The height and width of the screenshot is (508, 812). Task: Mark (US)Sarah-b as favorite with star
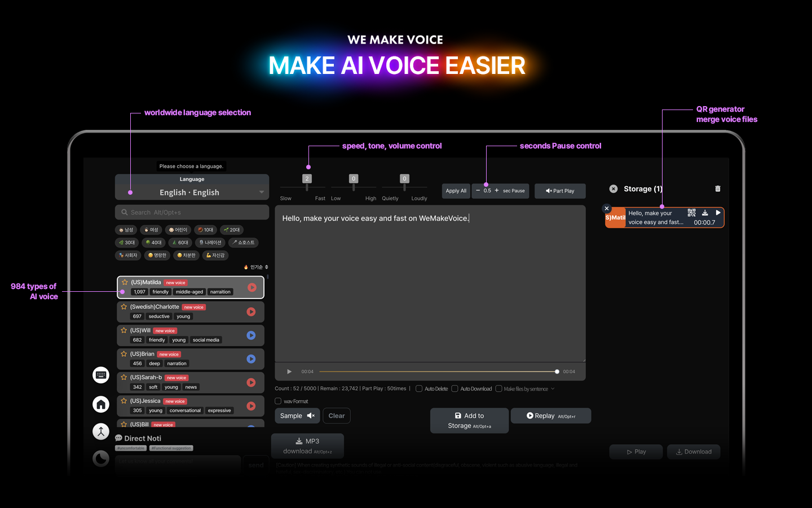pyautogui.click(x=124, y=377)
